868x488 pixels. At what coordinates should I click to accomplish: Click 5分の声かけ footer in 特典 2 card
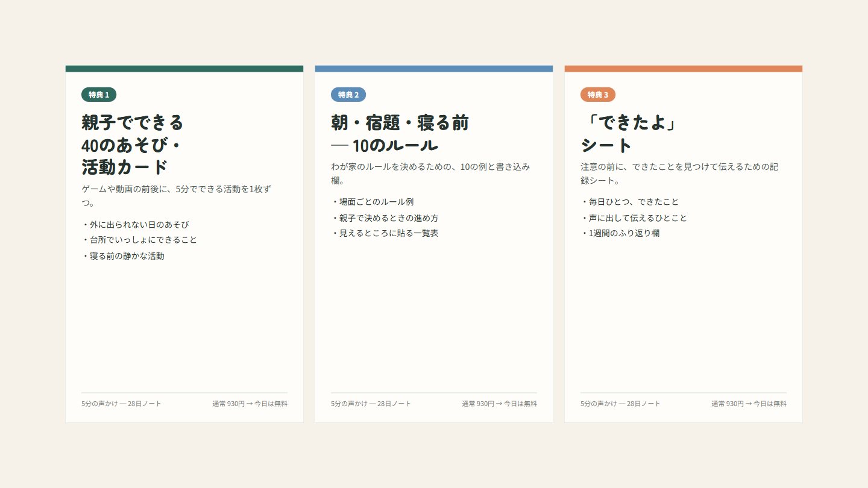pyautogui.click(x=371, y=404)
